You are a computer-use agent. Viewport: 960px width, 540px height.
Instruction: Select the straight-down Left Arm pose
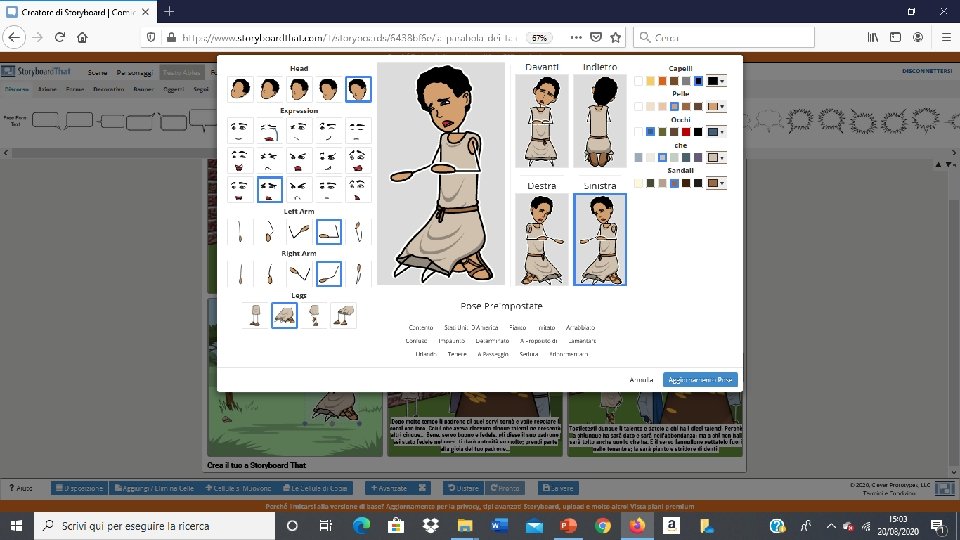click(x=240, y=232)
